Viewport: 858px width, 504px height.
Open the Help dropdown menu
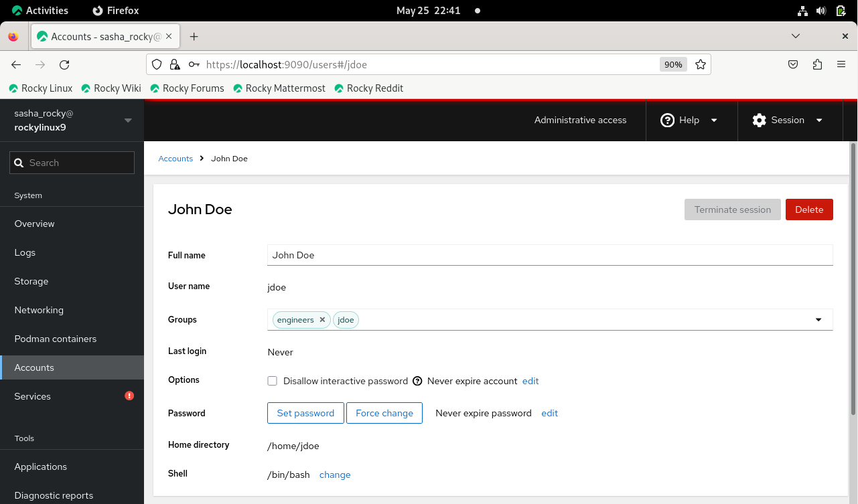click(689, 120)
